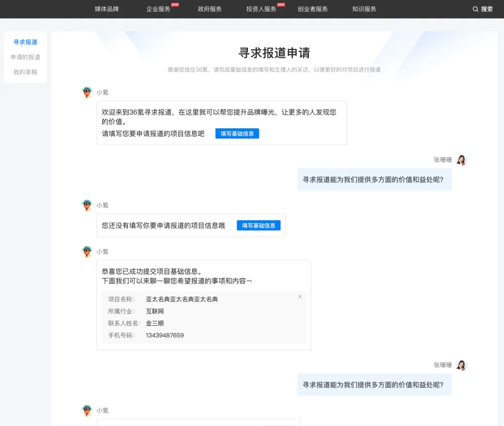The width and height of the screenshot is (504, 426).
Task: Open 知识服务 in the top navigation
Action: coord(364,9)
